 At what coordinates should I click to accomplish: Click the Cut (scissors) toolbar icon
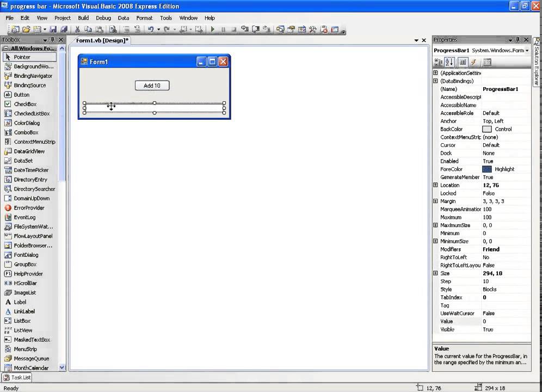[77, 29]
